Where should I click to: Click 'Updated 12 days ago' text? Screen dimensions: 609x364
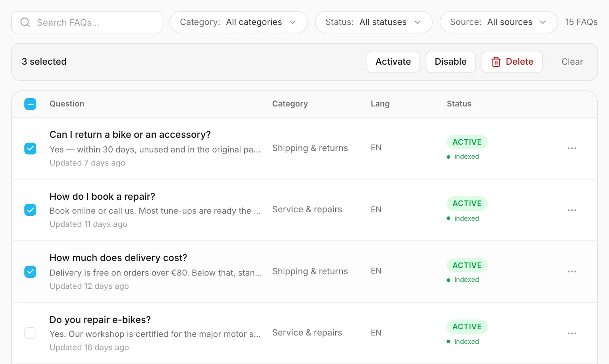[89, 286]
